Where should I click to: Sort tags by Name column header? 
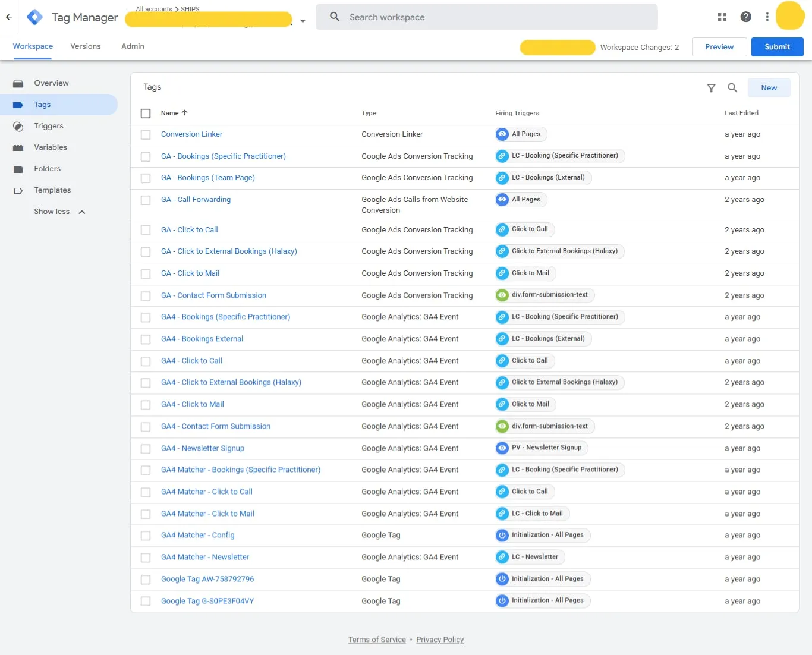point(174,113)
